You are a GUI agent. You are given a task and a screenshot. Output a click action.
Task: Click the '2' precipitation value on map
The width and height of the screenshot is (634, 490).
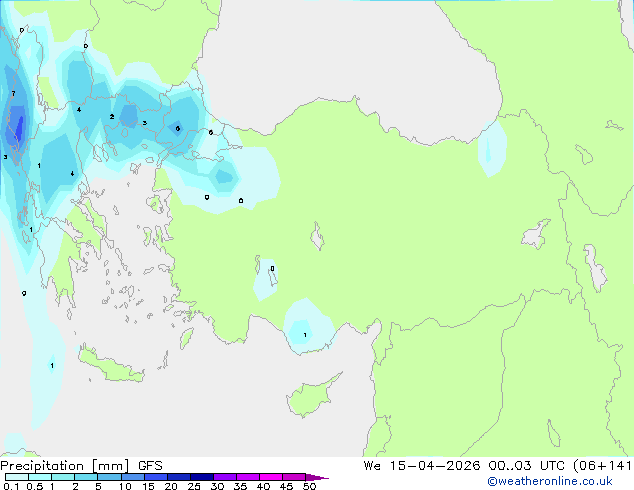[x=112, y=117]
